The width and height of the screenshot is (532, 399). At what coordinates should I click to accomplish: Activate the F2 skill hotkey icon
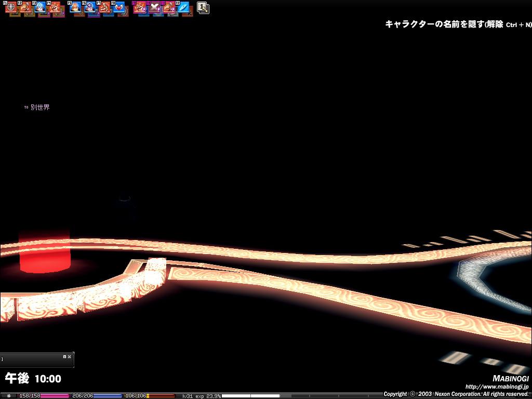[25, 6]
